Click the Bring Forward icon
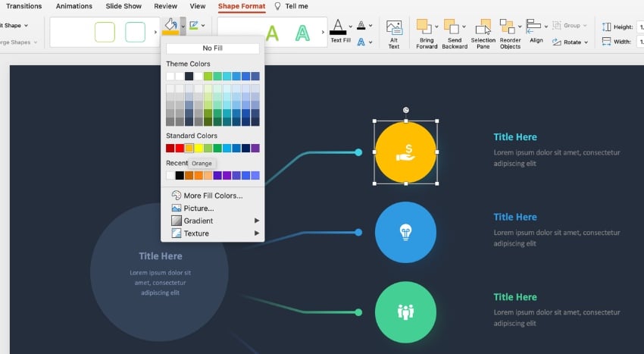 [x=424, y=28]
